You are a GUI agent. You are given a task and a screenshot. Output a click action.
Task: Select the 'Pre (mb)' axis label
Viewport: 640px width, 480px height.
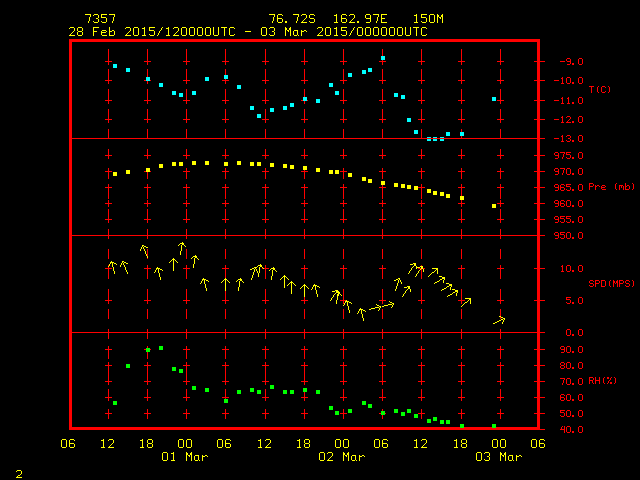611,187
